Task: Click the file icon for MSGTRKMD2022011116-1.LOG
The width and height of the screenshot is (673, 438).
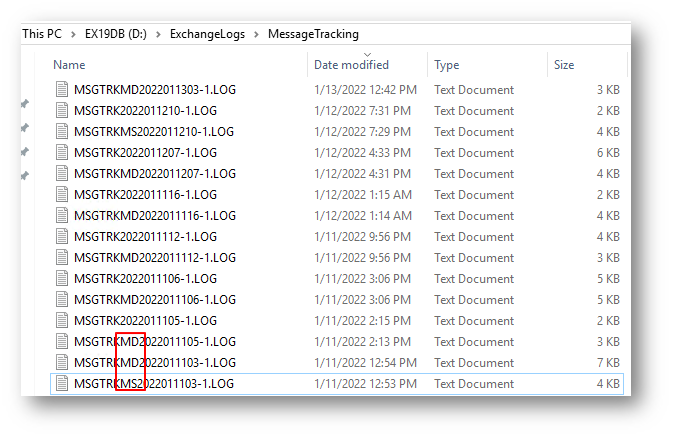Action: click(62, 216)
